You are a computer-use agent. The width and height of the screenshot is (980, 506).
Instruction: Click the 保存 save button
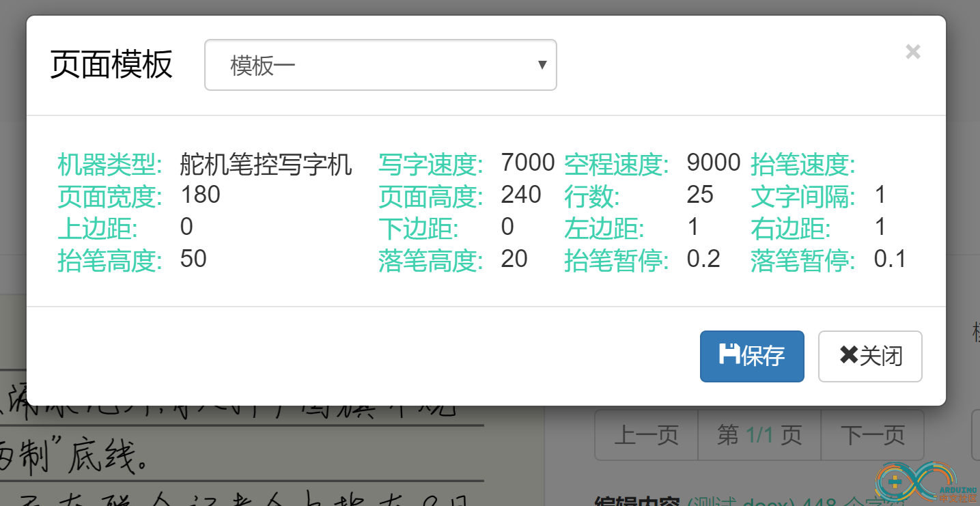[x=752, y=356]
